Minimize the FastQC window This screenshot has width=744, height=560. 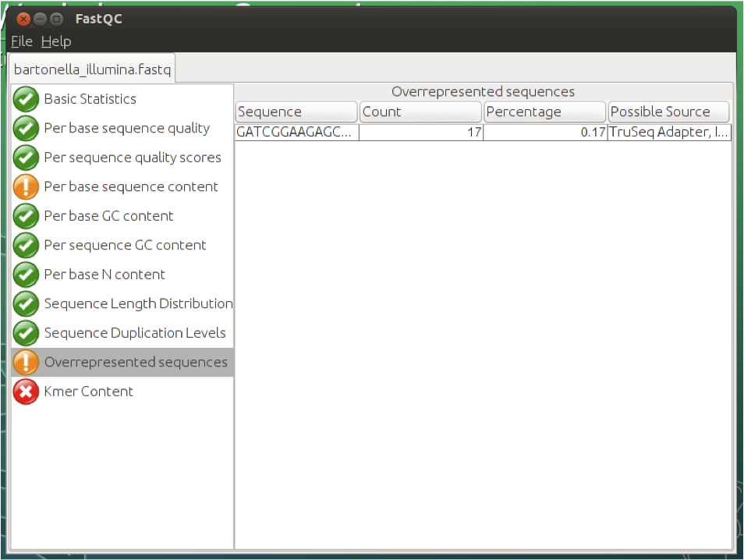(41, 19)
